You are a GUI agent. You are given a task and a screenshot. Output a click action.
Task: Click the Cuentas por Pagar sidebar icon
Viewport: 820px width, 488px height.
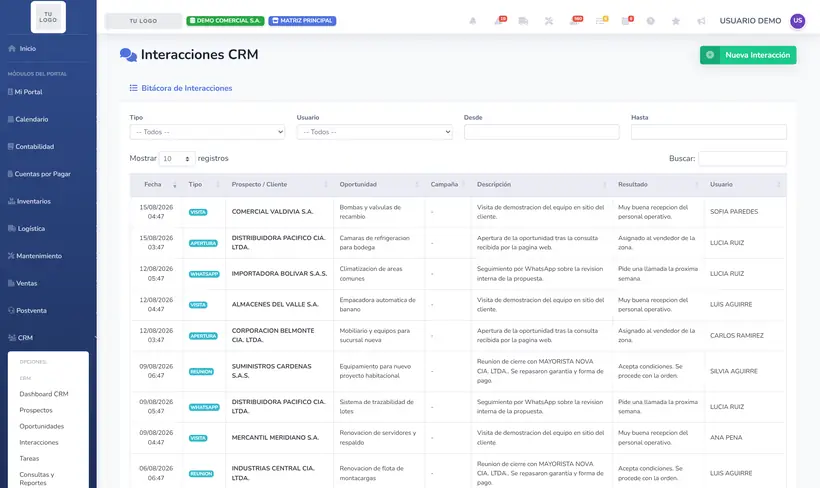tap(10, 174)
